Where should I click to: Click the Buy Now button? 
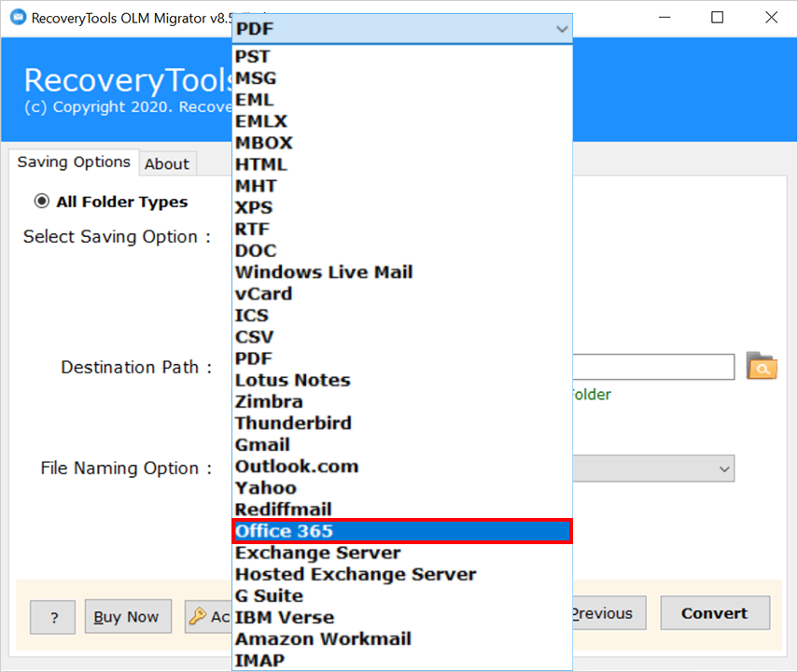pos(128,617)
